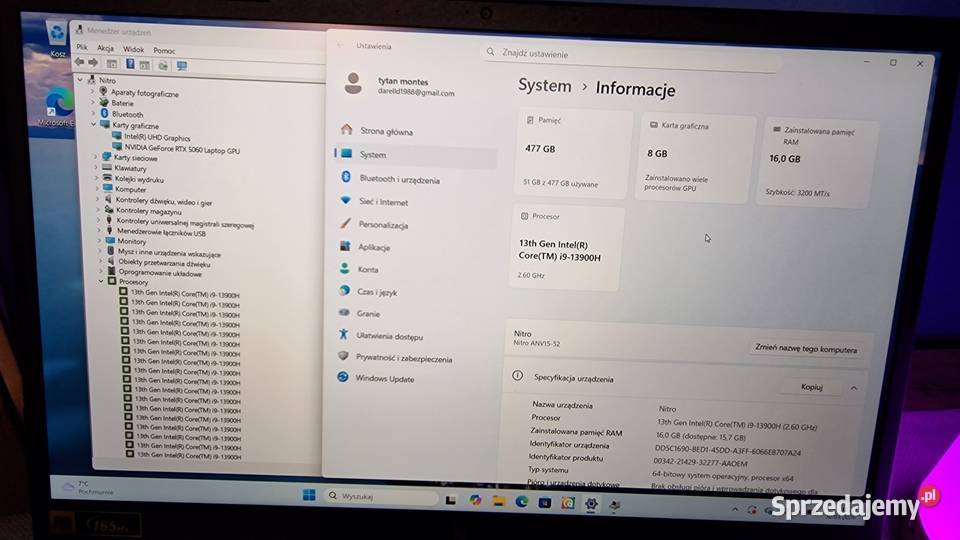Viewport: 960px width, 540px height.
Task: Click the Obiekty przetwarzania dźwięku icon
Action: [x=111, y=261]
